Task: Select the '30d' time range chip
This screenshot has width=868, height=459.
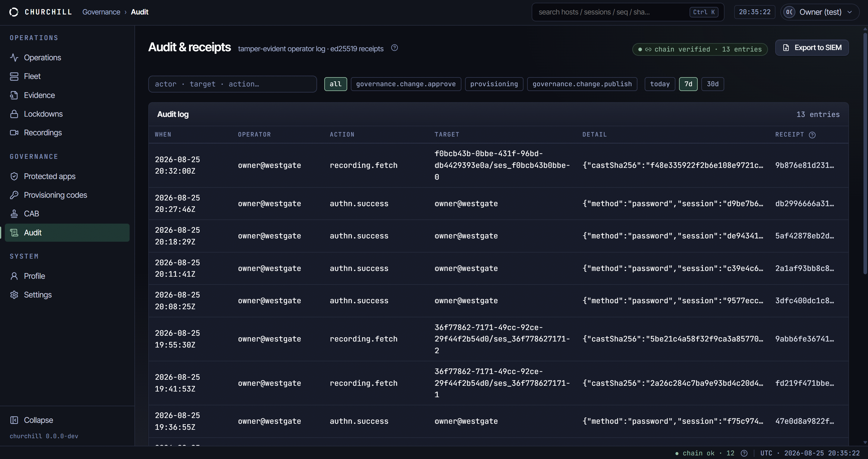Action: point(713,84)
